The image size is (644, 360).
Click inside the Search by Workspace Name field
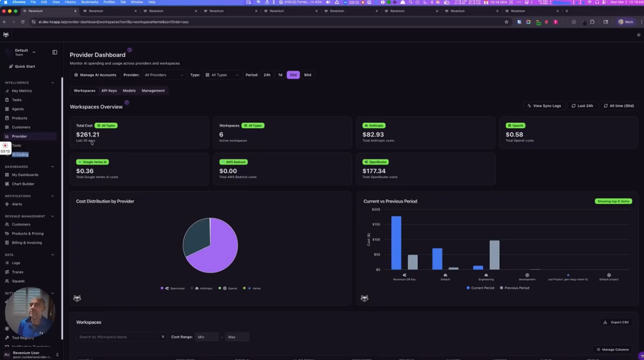click(117, 337)
